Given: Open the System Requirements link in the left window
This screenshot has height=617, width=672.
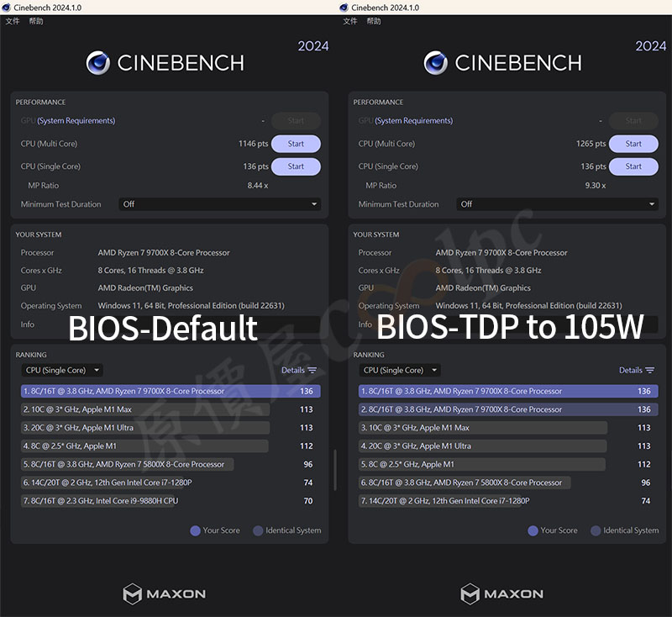Looking at the screenshot, I should (76, 121).
